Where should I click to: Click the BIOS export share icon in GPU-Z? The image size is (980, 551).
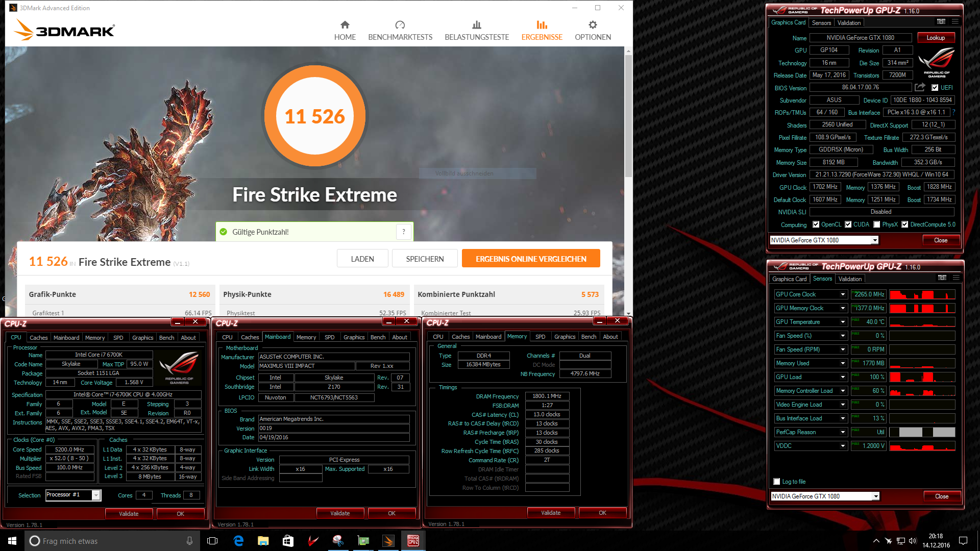coord(920,87)
